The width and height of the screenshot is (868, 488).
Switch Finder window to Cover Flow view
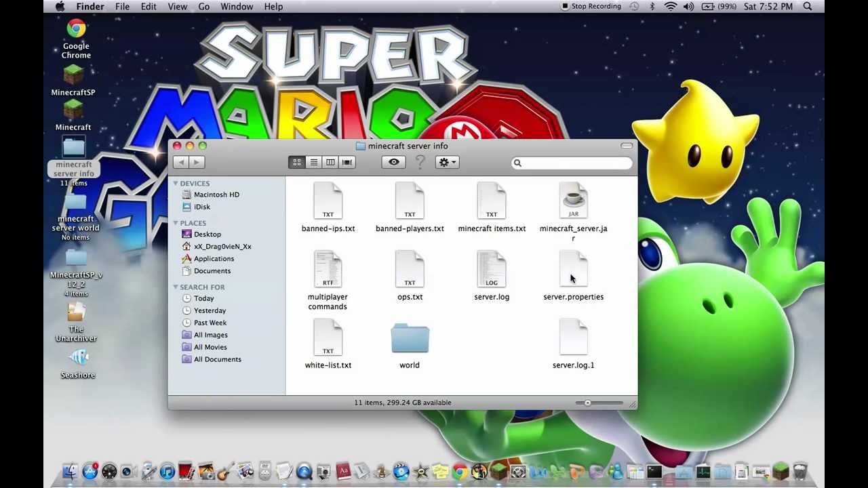347,162
